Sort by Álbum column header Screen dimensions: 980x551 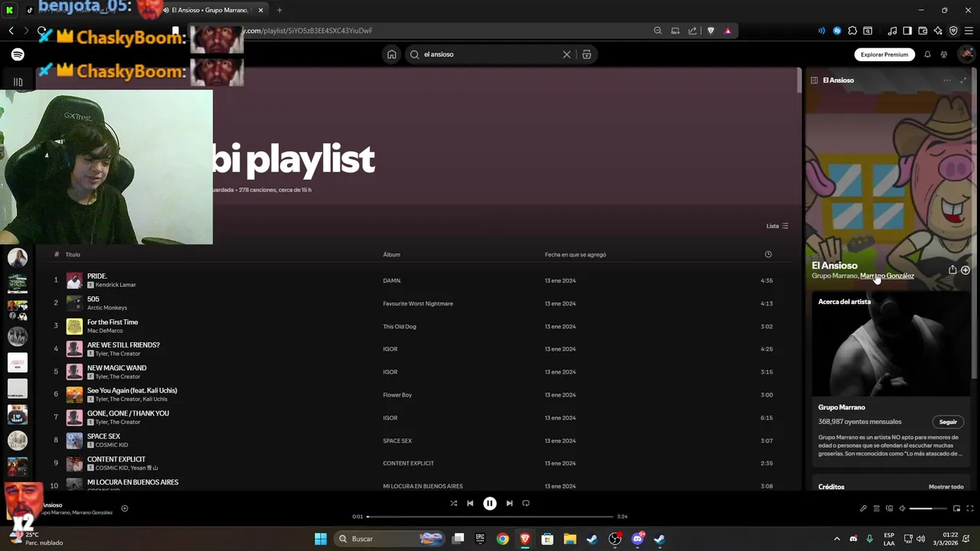click(x=391, y=254)
